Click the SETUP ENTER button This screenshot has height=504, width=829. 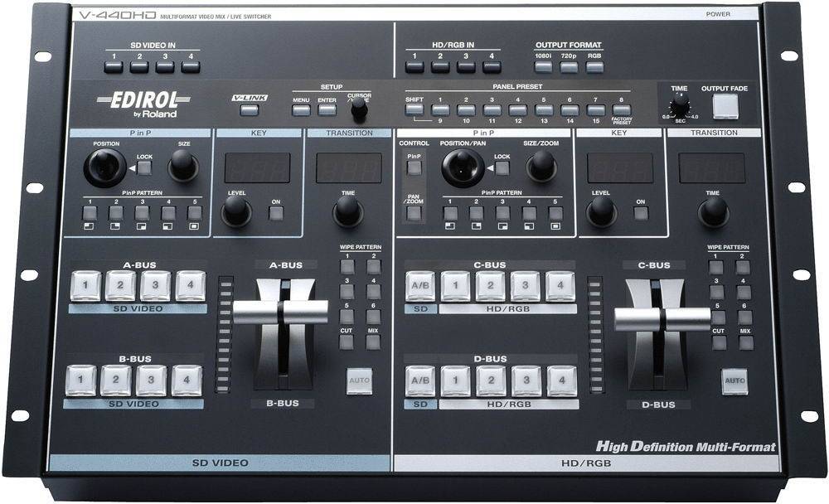click(x=327, y=110)
